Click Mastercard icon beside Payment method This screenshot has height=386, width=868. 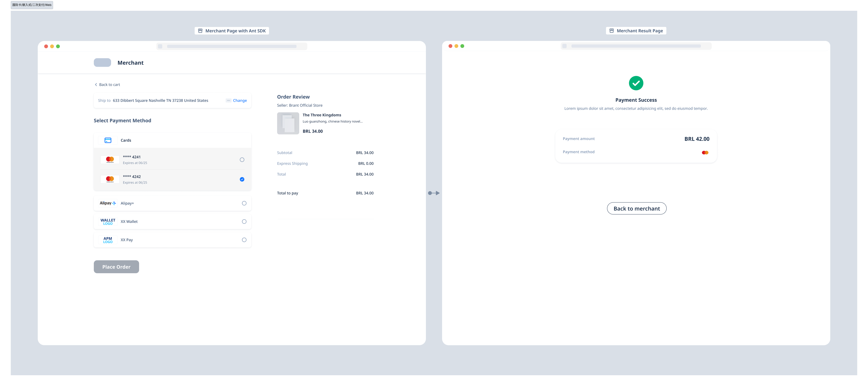(705, 153)
